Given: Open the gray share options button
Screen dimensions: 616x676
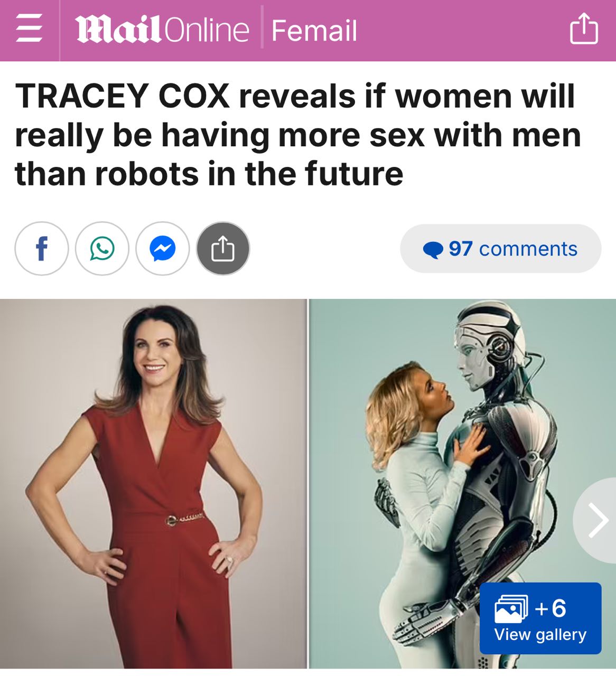Looking at the screenshot, I should coord(223,249).
